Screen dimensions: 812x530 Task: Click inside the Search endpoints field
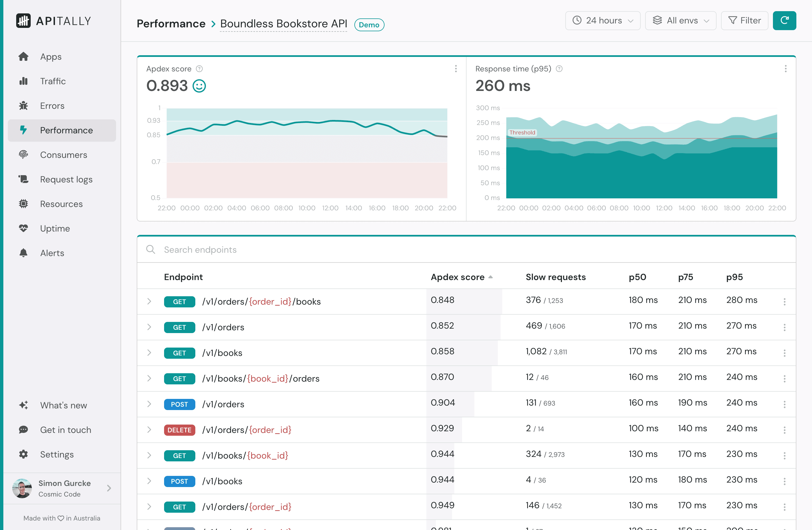point(273,249)
